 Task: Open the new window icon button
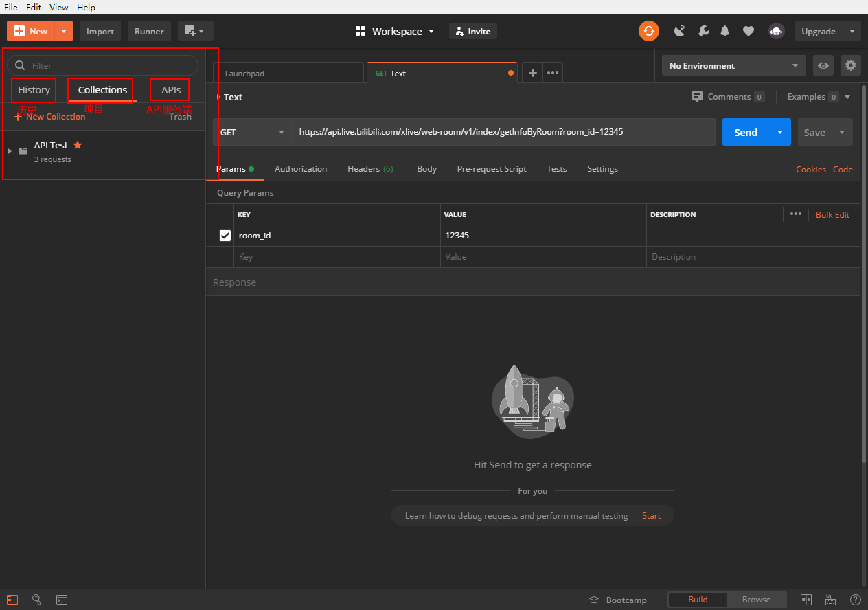[196, 31]
